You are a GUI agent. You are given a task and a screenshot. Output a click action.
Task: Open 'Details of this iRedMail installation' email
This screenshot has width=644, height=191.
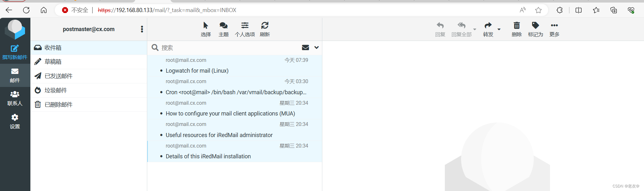click(x=235, y=151)
